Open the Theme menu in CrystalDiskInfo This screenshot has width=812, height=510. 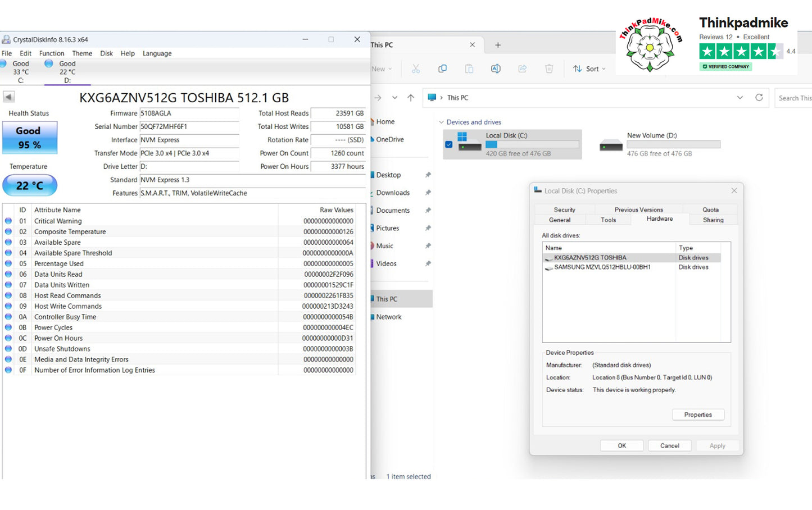click(x=82, y=53)
